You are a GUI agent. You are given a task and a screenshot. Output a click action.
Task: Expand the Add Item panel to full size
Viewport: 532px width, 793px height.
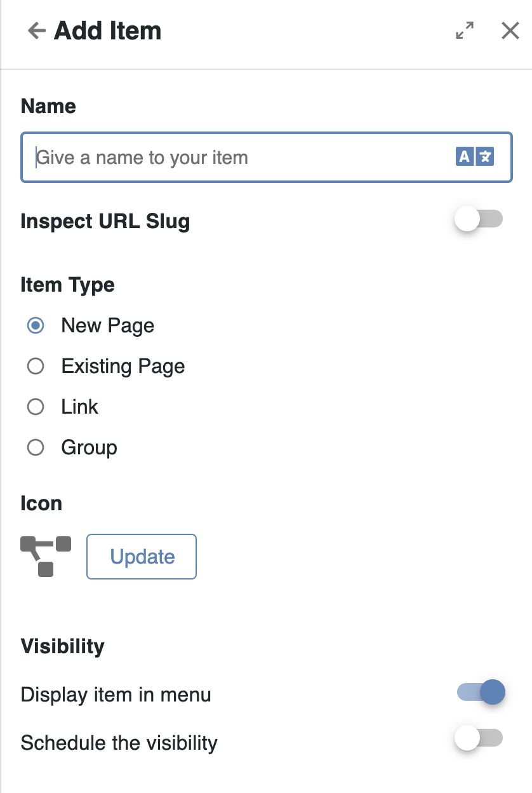[x=465, y=30]
